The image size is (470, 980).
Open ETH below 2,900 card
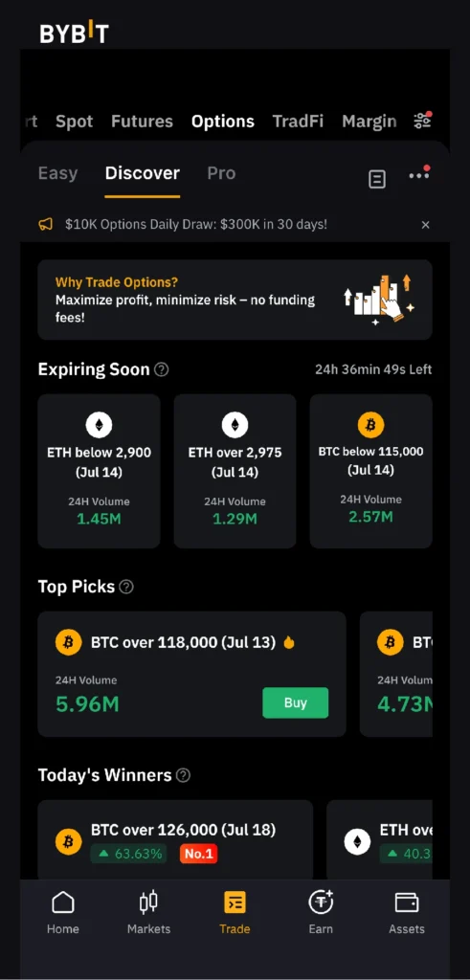tap(99, 471)
